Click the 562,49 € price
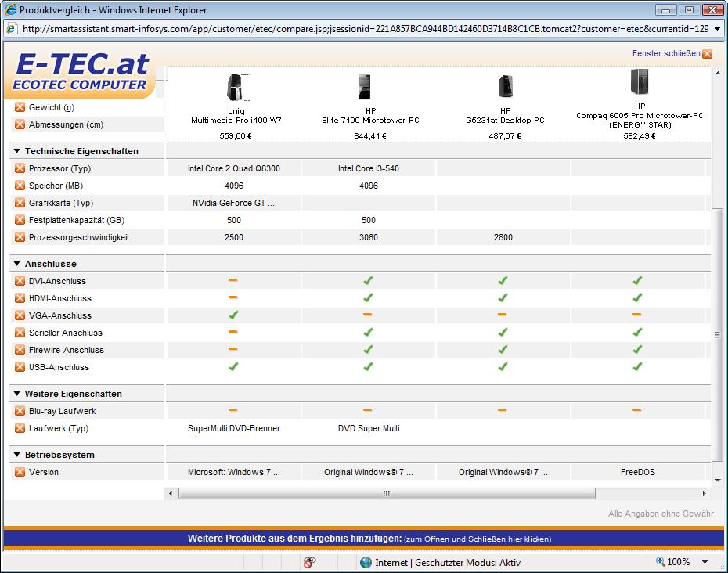The height and width of the screenshot is (573, 728). click(640, 135)
